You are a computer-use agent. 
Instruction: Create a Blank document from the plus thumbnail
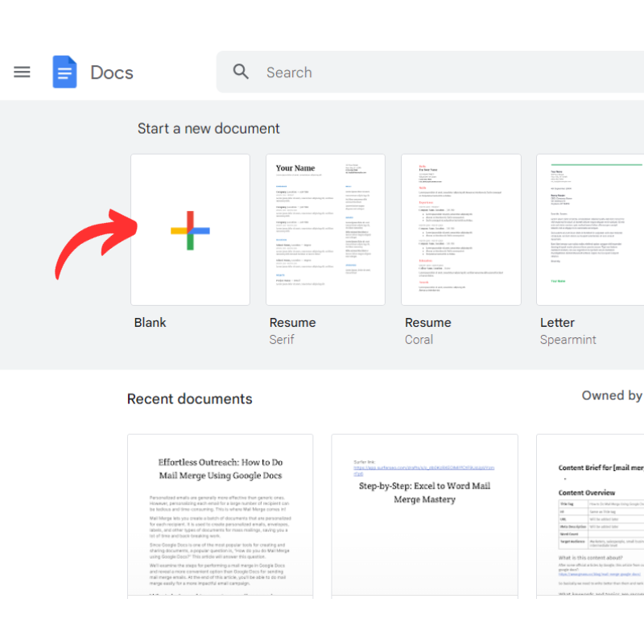(190, 230)
